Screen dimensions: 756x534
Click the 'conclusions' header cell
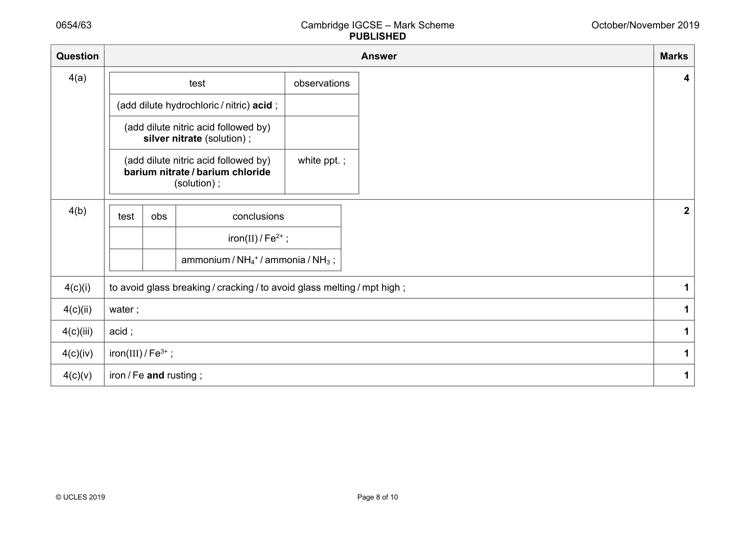[258, 216]
